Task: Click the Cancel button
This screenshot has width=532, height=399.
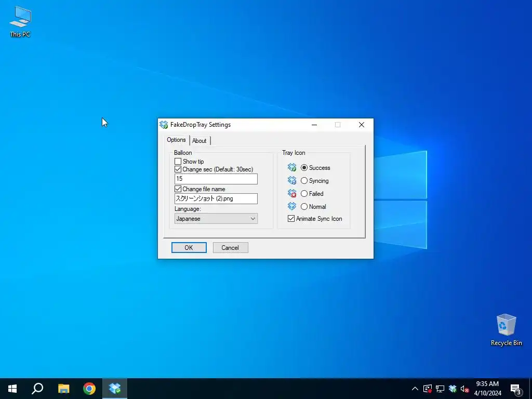Action: click(x=230, y=248)
